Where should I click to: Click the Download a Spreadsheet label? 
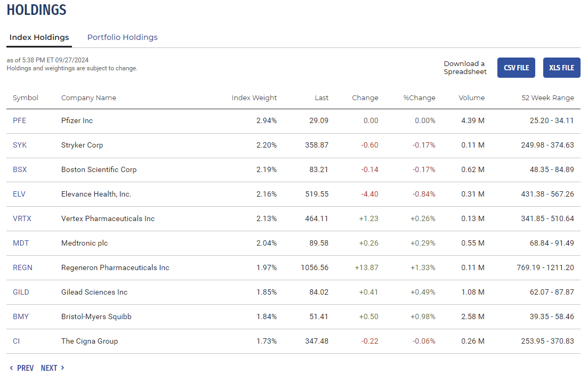[465, 68]
